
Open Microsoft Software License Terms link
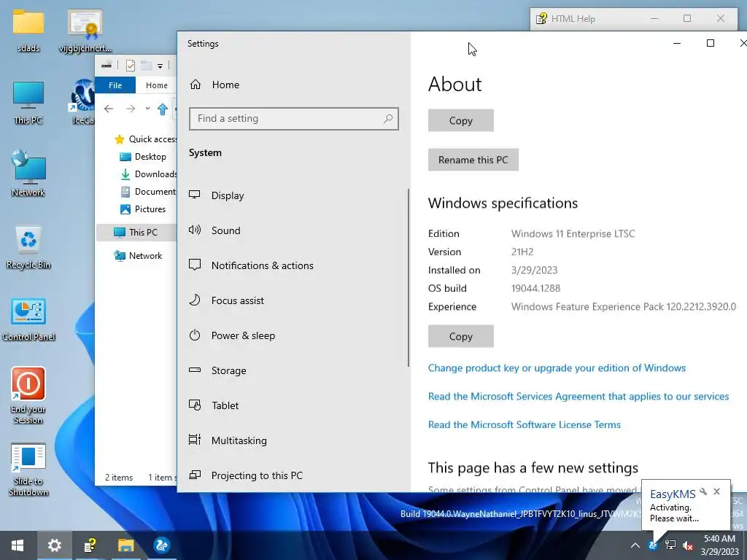pyautogui.click(x=524, y=425)
